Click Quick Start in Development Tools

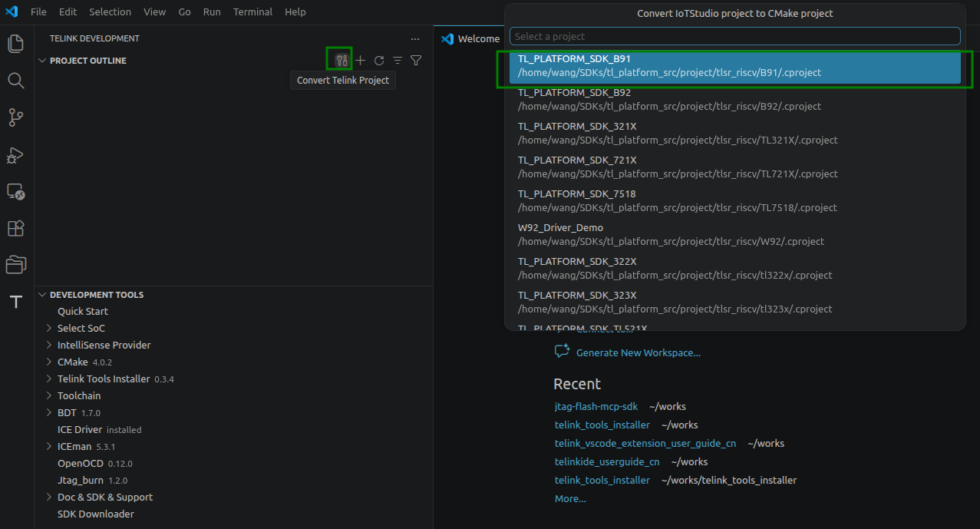(x=83, y=311)
